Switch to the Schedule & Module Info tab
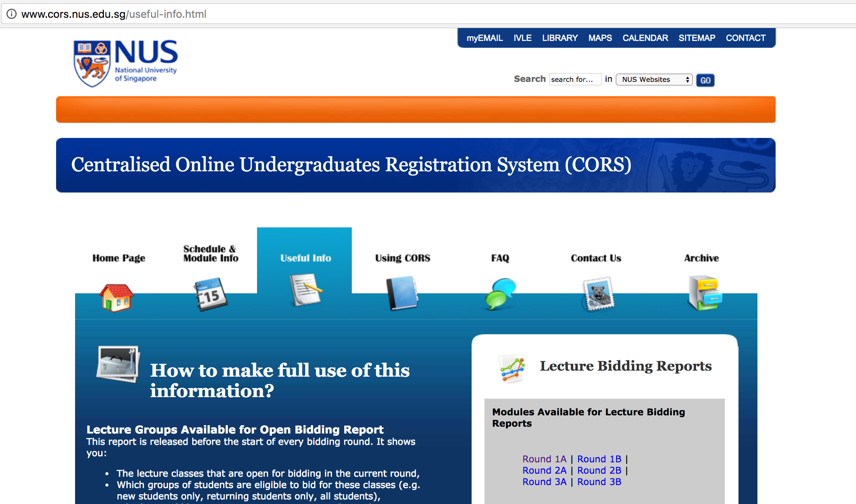Image resolution: width=856 pixels, height=504 pixels. click(x=210, y=254)
